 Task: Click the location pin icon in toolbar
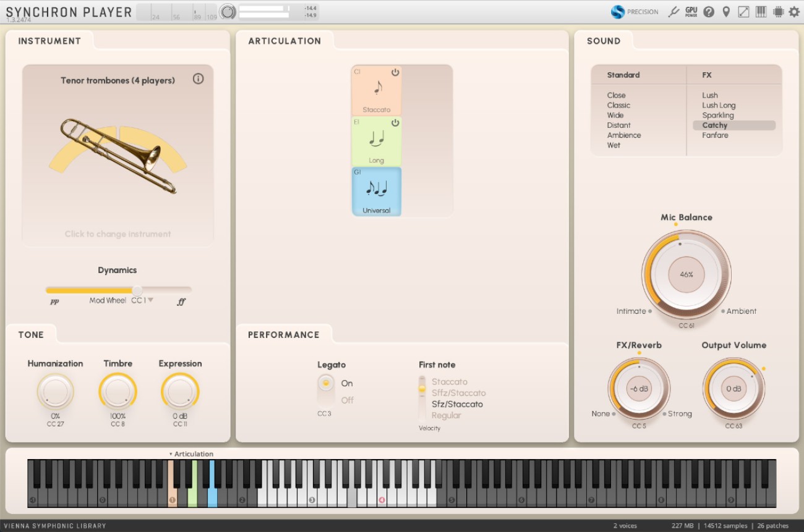tap(726, 12)
